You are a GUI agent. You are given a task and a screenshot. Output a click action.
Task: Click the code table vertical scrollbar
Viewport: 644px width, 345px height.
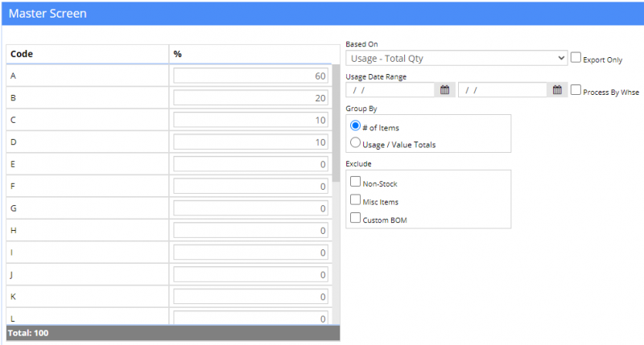(x=336, y=121)
